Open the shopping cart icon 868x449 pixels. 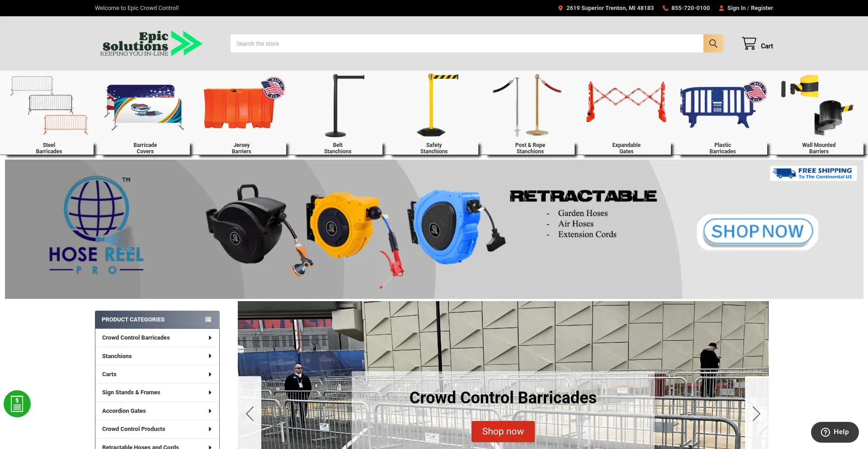(x=749, y=44)
